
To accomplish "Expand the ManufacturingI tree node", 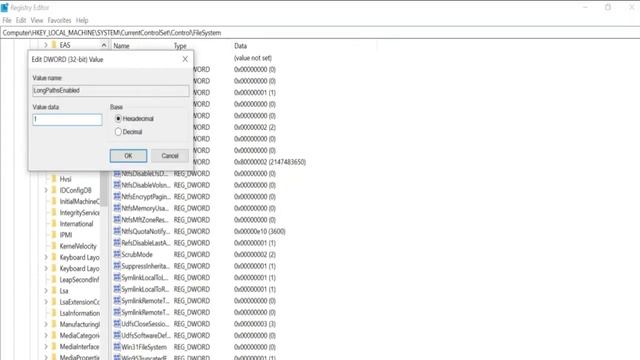I will tap(46, 324).
